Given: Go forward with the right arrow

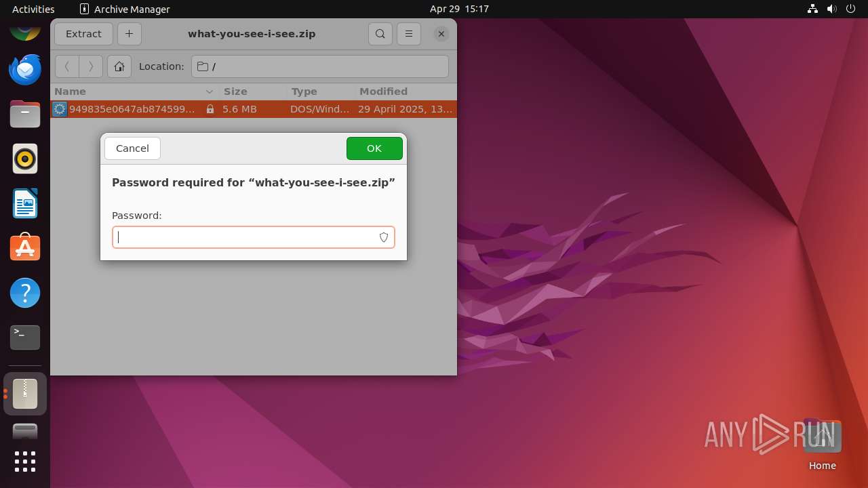Looking at the screenshot, I should point(91,66).
